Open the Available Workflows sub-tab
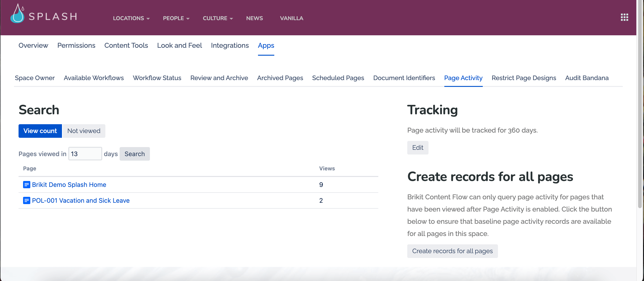The image size is (644, 281). 94,78
